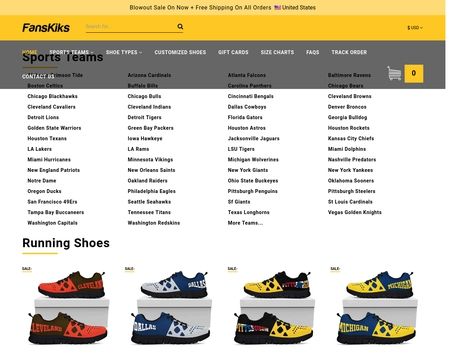Open the Denver Broncos link
Screen dimensions: 450x360
pyautogui.click(x=347, y=107)
